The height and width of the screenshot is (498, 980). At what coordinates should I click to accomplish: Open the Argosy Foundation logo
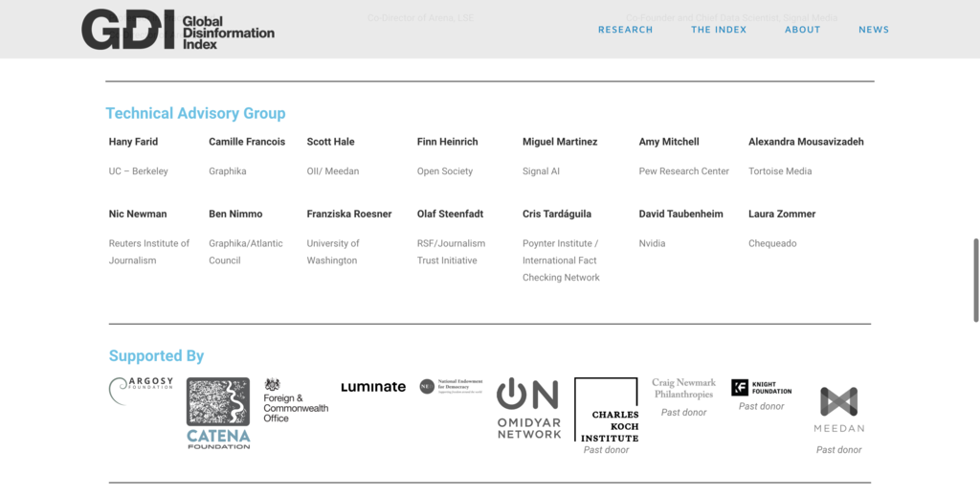click(x=142, y=391)
